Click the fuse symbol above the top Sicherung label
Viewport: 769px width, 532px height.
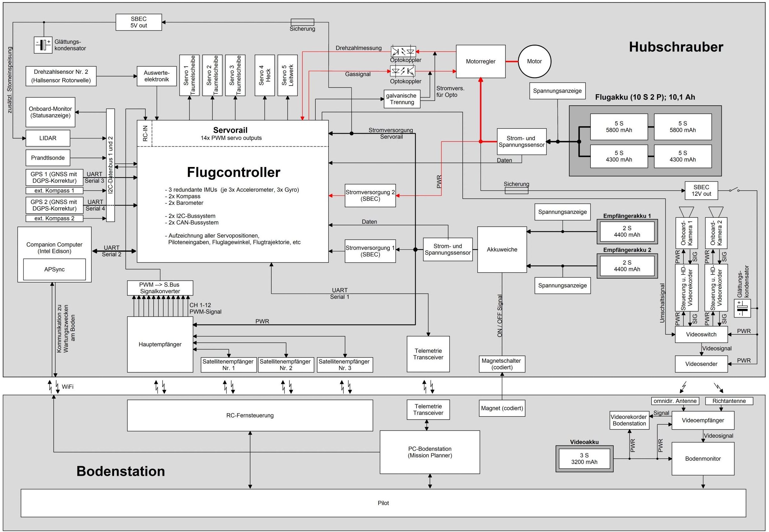point(302,22)
